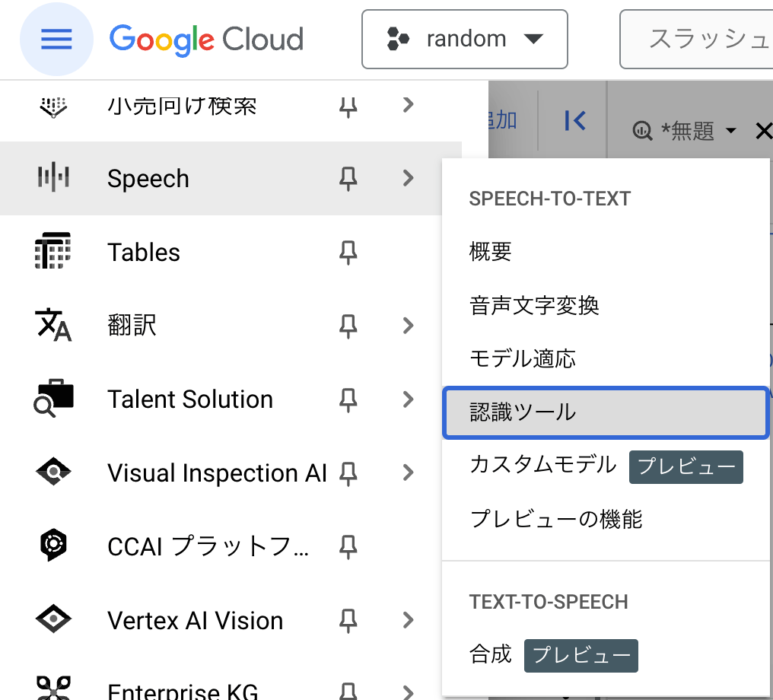Open the Speech menu entry
This screenshot has height=700, width=773.
(148, 179)
